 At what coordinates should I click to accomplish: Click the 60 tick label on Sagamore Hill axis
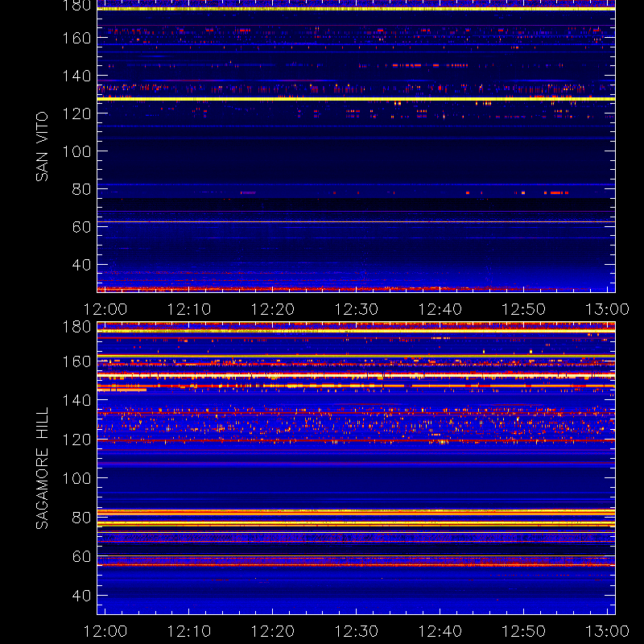tap(81, 556)
